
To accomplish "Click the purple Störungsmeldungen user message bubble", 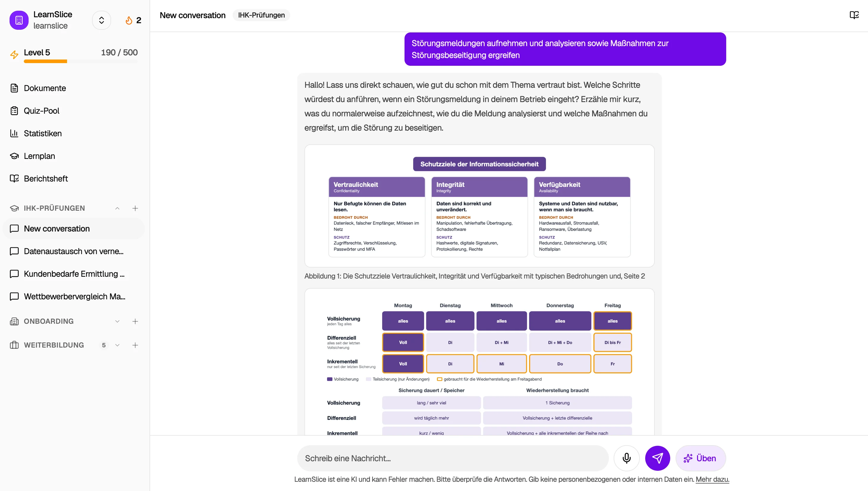I will 565,49.
